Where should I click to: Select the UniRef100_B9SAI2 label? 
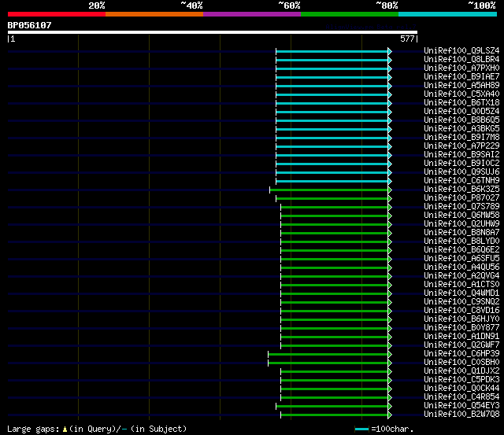[461, 155]
